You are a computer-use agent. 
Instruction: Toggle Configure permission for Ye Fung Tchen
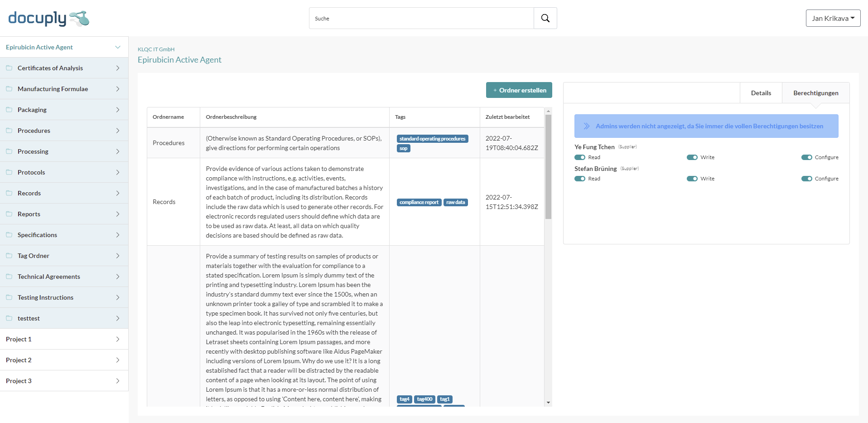(806, 157)
